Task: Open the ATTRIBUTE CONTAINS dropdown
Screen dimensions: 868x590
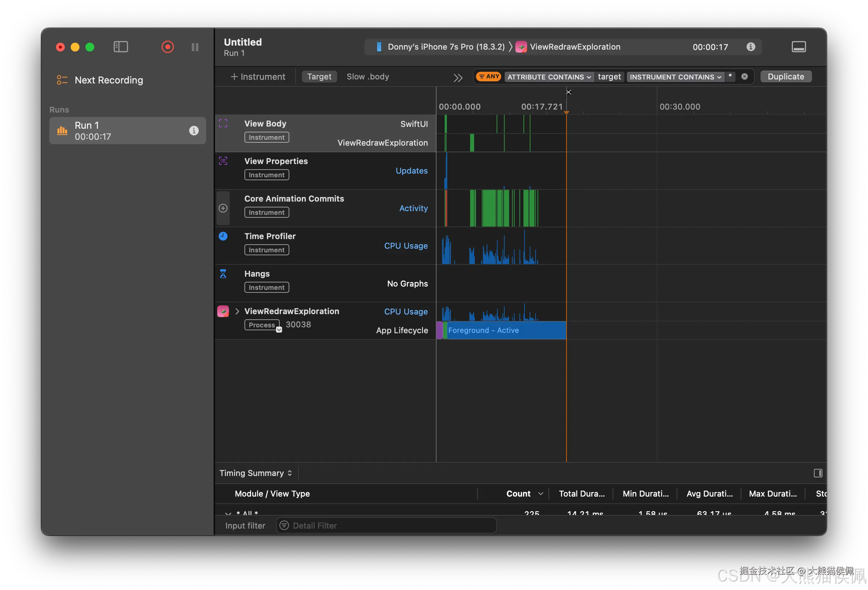Action: tap(548, 77)
